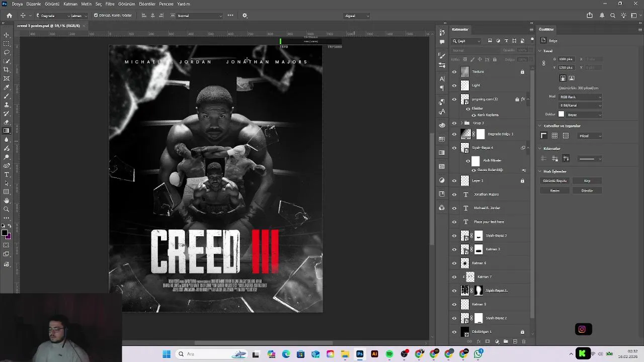Open options bar settings gear
Screen dimensions: 644x362
click(245, 16)
